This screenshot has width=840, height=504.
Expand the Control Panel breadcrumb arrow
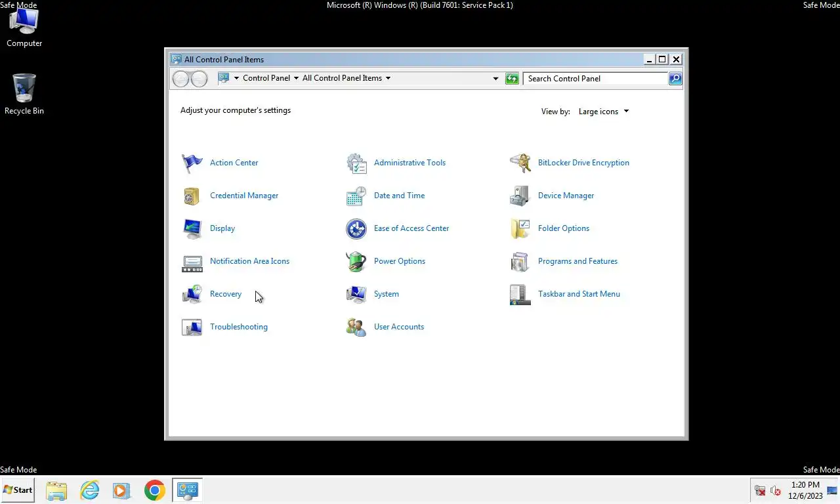(x=296, y=78)
